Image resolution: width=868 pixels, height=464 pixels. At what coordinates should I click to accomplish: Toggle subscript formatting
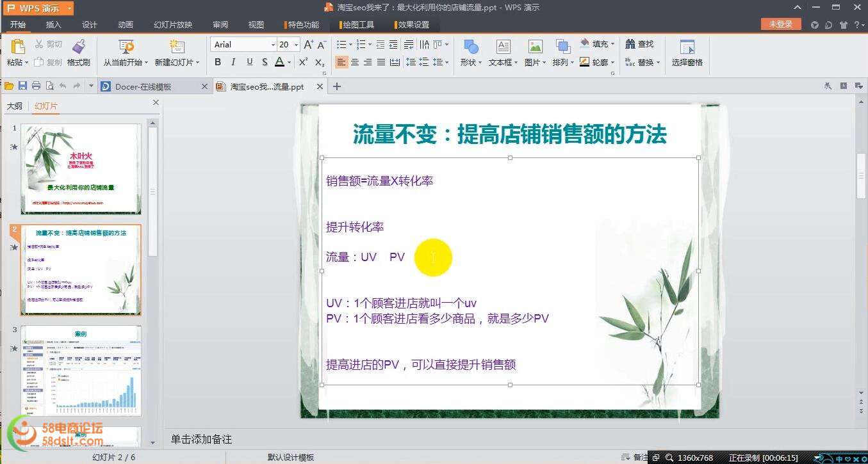click(x=320, y=62)
